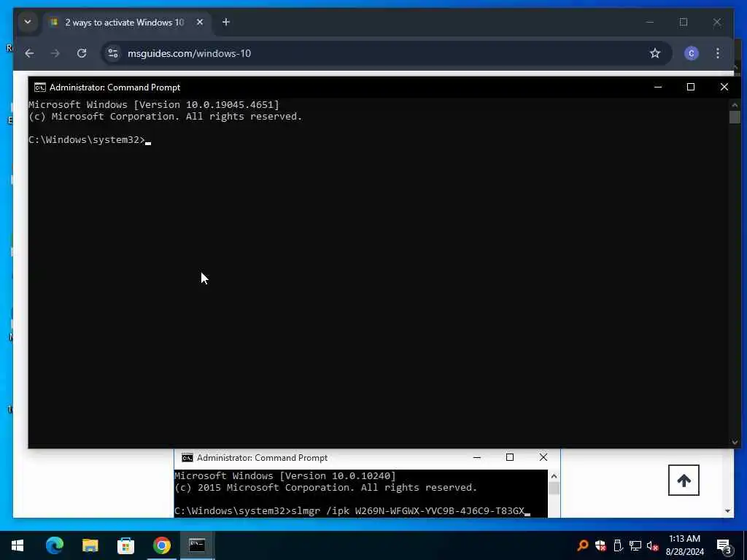Click the safely remove hardware tray icon
Image resolution: width=747 pixels, height=560 pixels.
click(618, 545)
